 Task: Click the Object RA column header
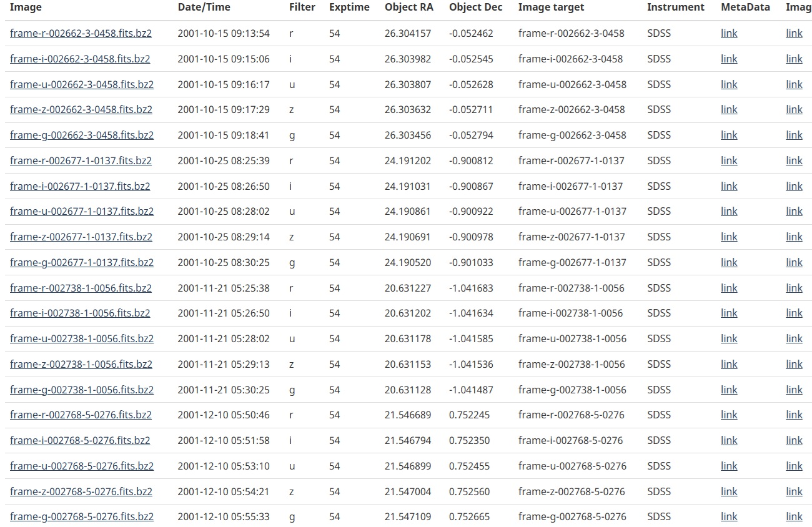pos(408,7)
